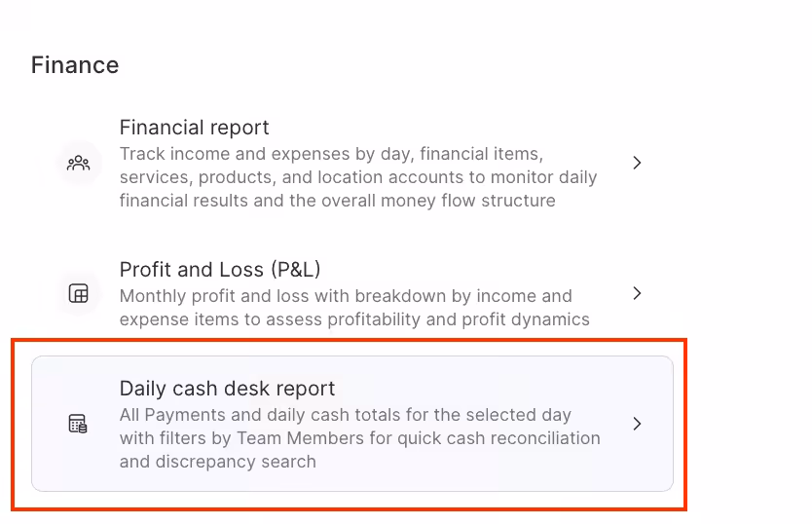Open the Financial report title link

click(x=194, y=128)
